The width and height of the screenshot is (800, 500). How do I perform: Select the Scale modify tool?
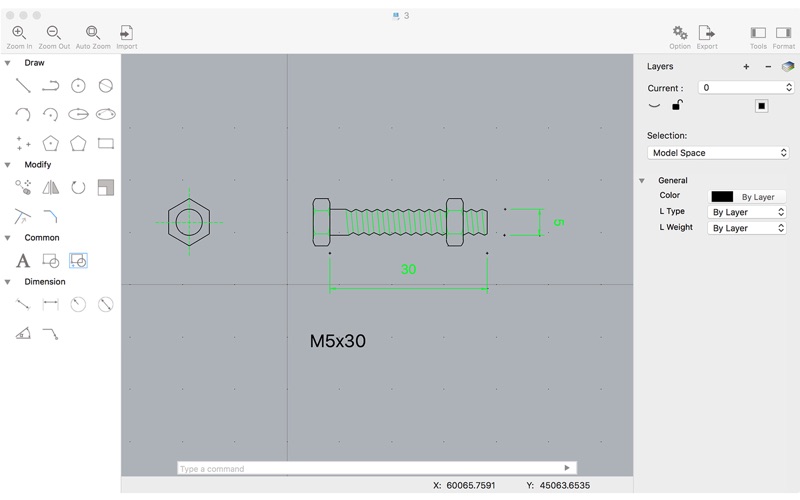pos(106,187)
